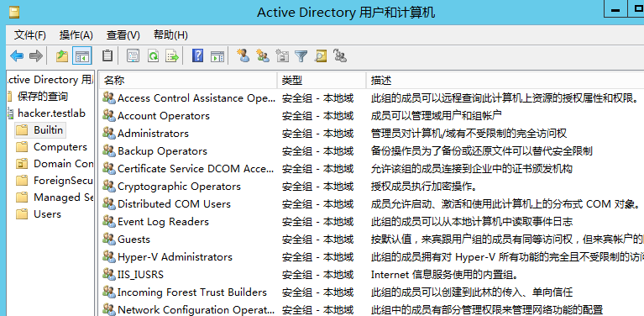Select the Hyper-V Administrators group
This screenshot has height=316, width=644.
tap(175, 257)
